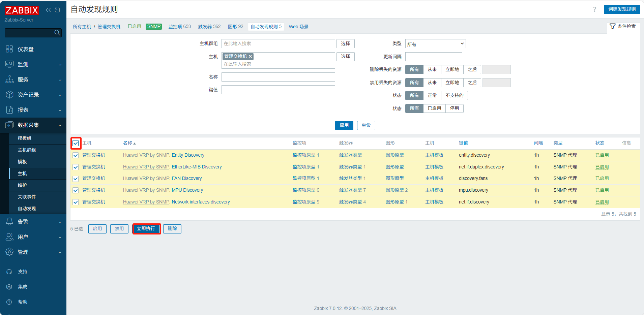Open the 类型 dropdown showing 所有
This screenshot has width=644, height=315.
tap(435, 44)
